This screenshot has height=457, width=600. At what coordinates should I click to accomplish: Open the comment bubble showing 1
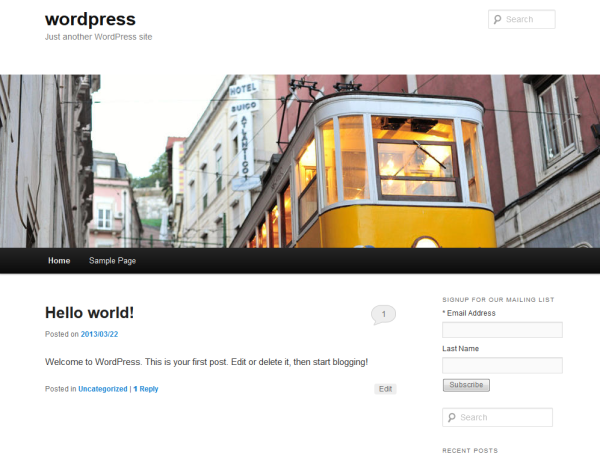(x=383, y=315)
